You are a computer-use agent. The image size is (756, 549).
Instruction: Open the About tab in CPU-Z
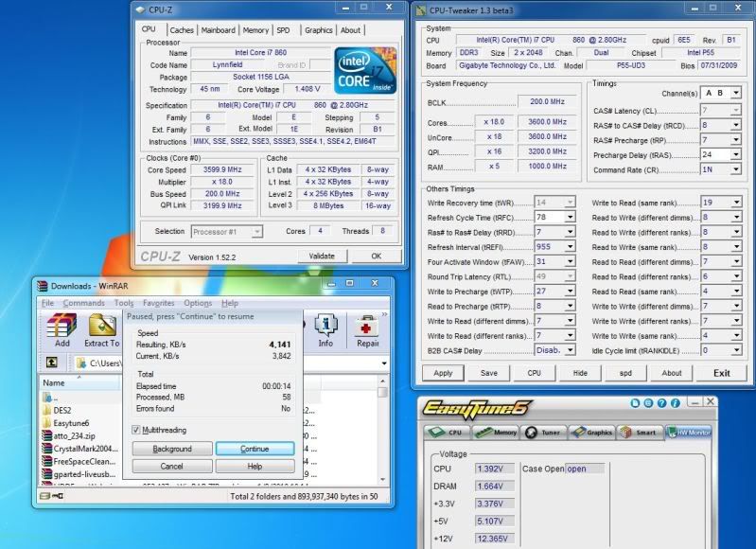pyautogui.click(x=350, y=30)
